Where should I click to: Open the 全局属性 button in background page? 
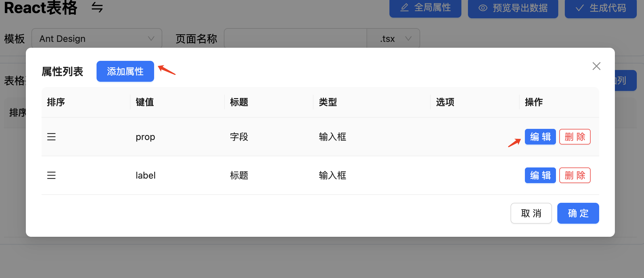(425, 8)
